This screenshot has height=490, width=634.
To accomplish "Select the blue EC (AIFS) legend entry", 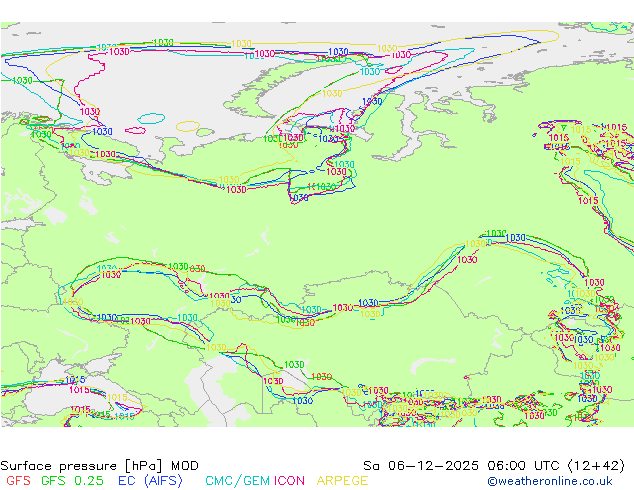I will click(x=151, y=481).
